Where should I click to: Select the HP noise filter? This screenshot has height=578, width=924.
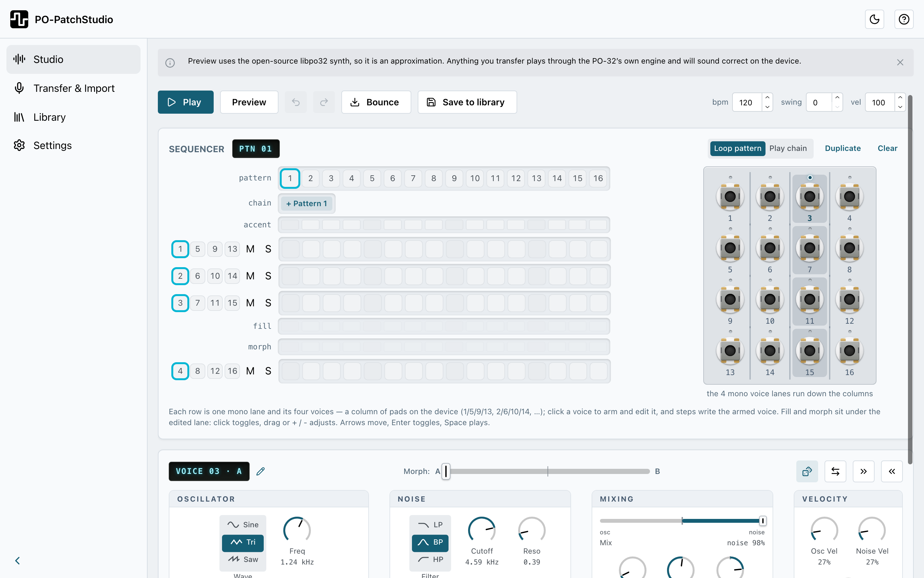430,559
